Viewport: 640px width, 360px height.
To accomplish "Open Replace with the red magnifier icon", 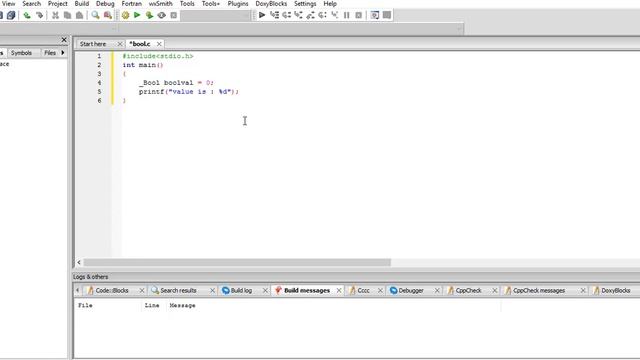I will click(x=108, y=15).
